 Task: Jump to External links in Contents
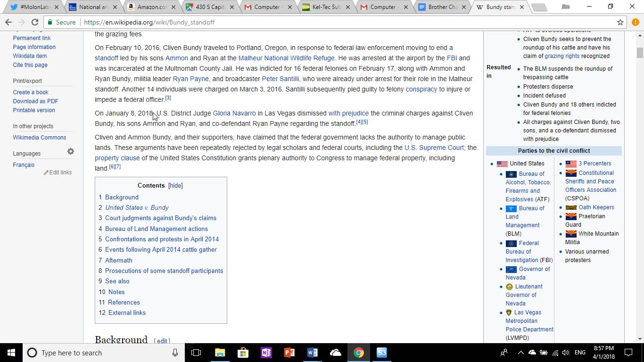pos(127,313)
